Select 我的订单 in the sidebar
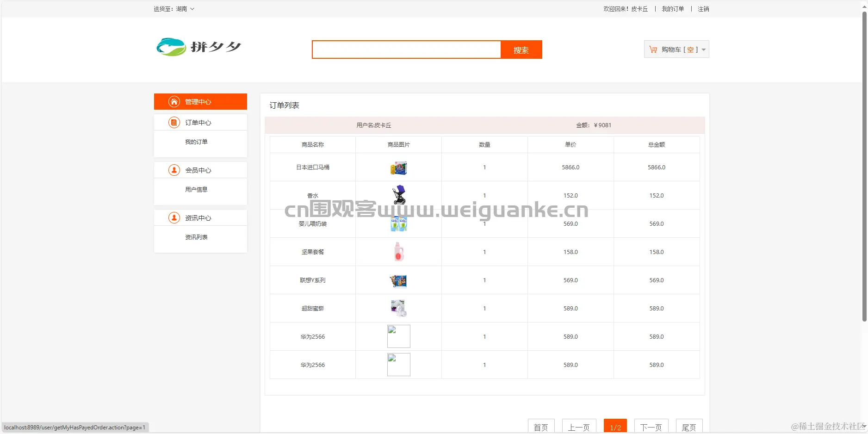The width and height of the screenshot is (868, 434). [196, 142]
